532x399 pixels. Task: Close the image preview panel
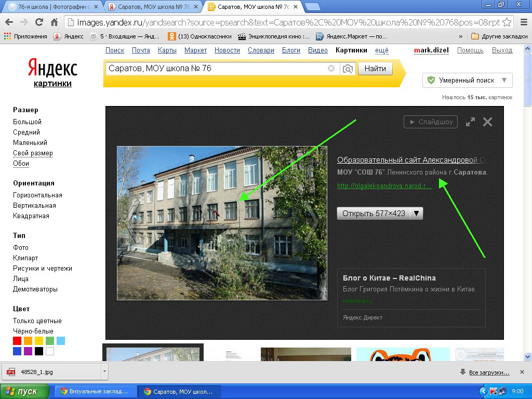coord(487,122)
